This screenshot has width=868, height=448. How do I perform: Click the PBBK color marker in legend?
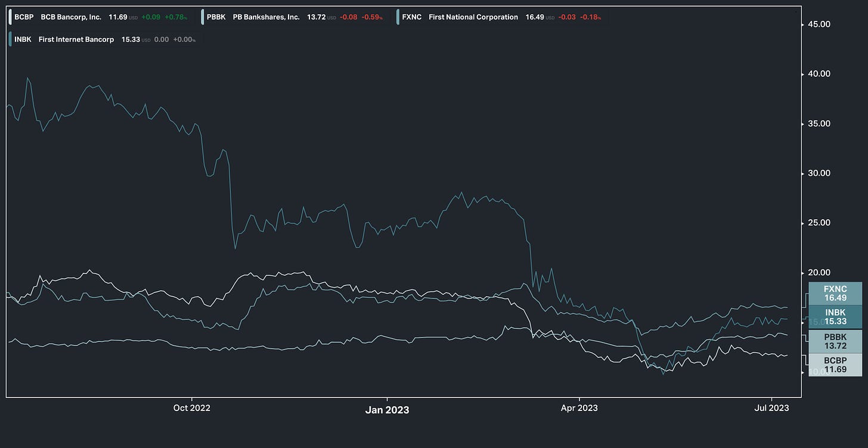click(203, 17)
